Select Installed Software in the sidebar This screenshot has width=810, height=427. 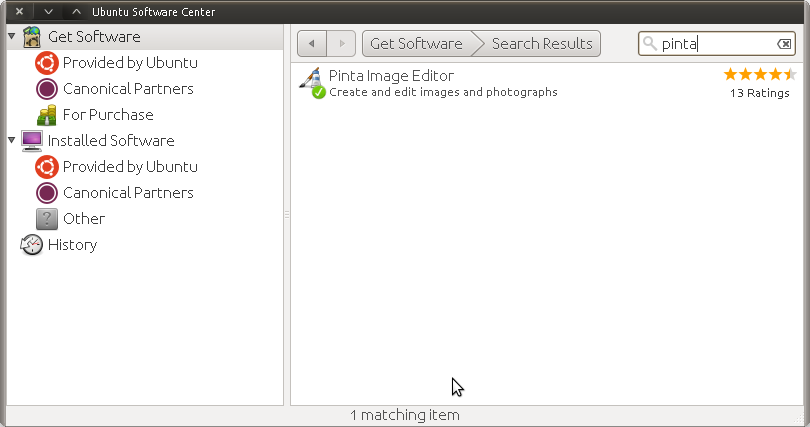[111, 141]
